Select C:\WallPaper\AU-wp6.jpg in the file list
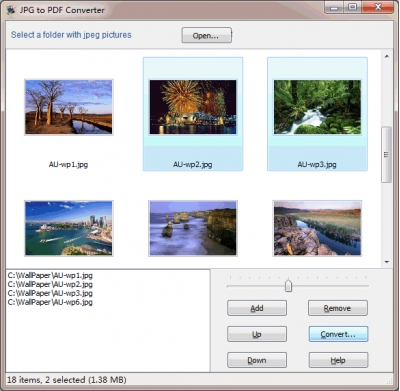Screen dimensions: 400x391 click(x=50, y=302)
